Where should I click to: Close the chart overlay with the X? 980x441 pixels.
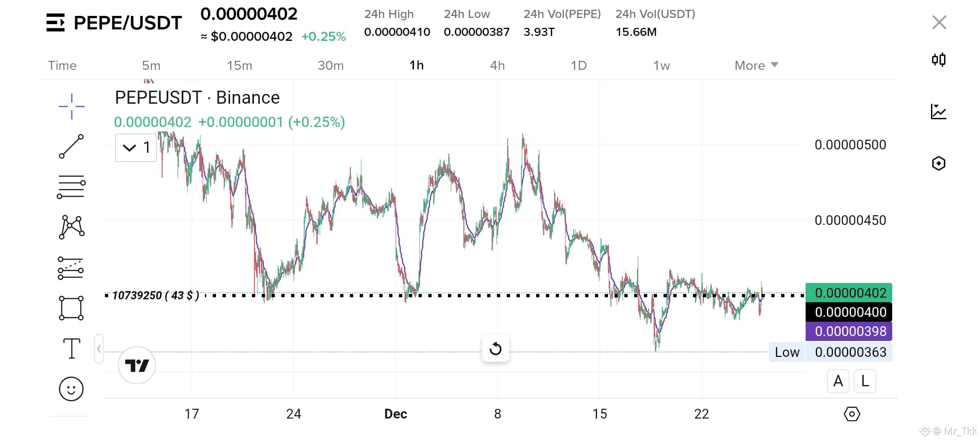939,22
